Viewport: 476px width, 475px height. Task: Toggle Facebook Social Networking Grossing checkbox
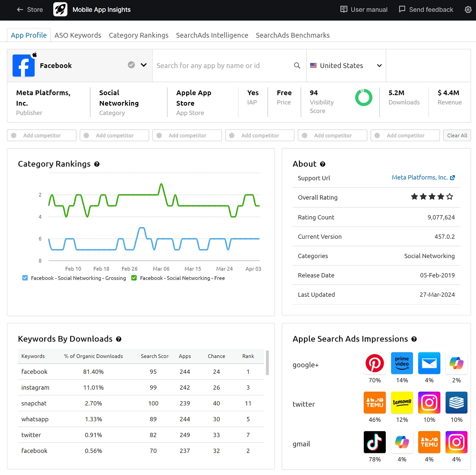pos(25,278)
